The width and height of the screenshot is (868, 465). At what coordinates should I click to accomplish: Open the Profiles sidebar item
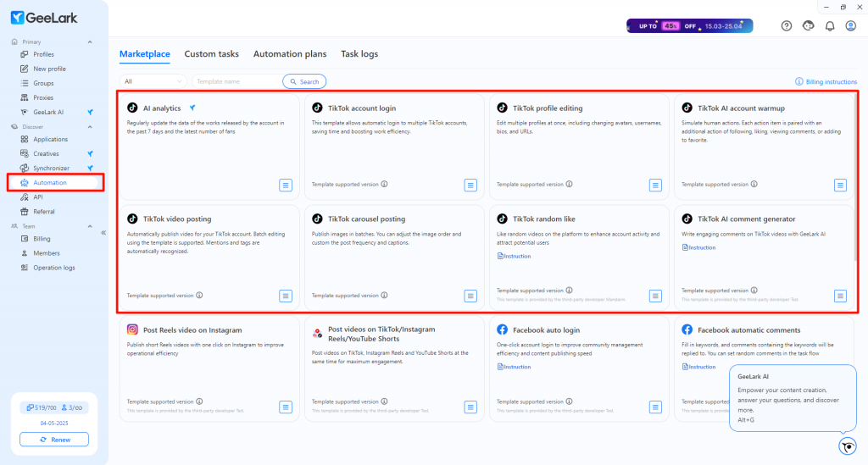(x=43, y=54)
